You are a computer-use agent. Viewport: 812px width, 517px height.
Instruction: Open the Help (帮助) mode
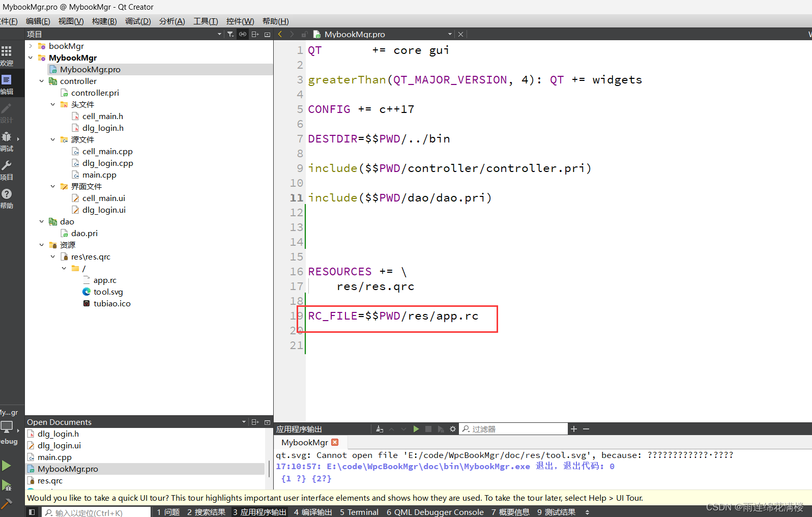point(7,198)
